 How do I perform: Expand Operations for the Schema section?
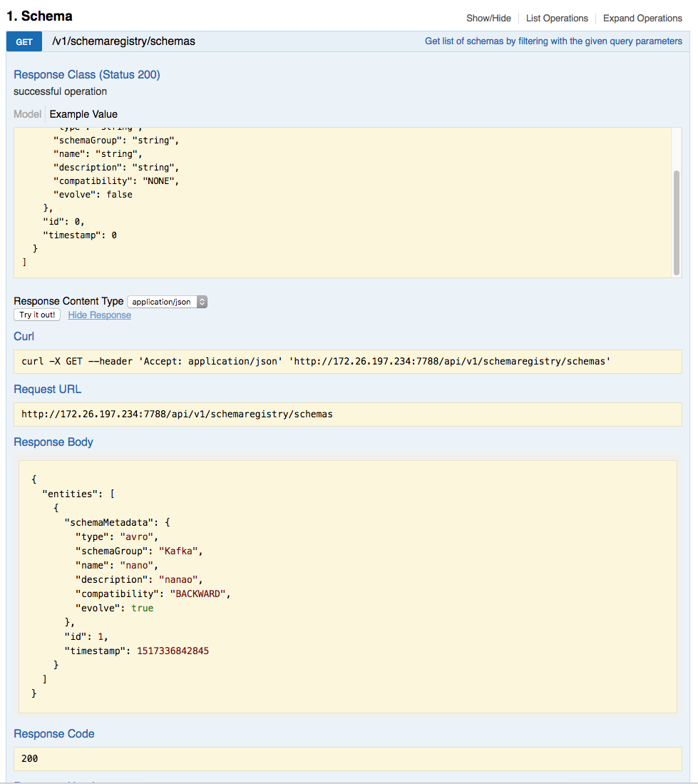pyautogui.click(x=642, y=19)
